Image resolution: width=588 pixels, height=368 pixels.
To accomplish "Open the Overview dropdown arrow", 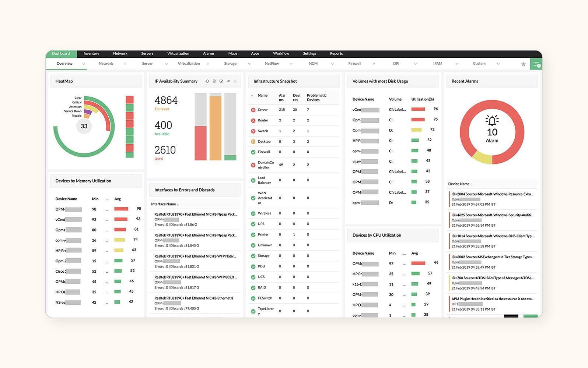I will click(x=84, y=64).
